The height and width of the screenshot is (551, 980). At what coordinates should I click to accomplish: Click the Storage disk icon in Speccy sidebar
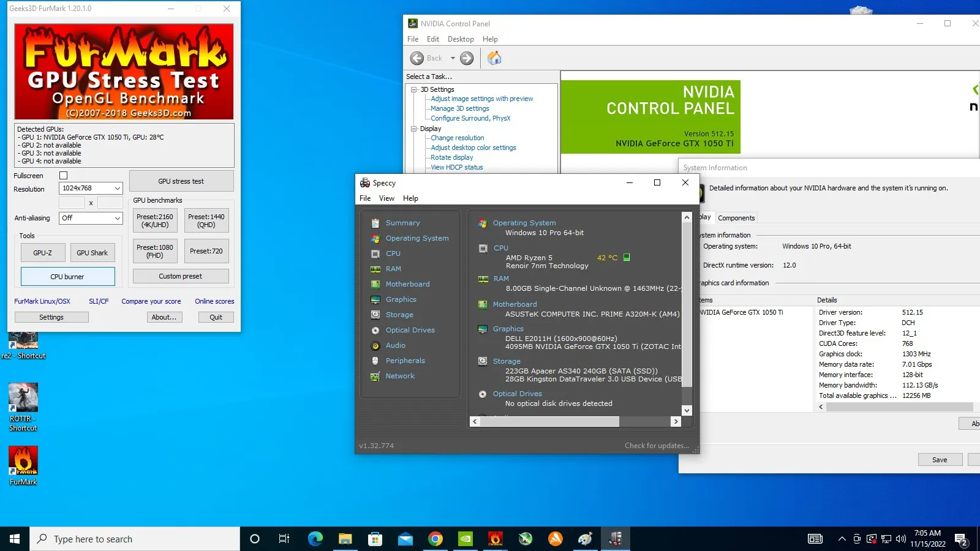click(375, 315)
